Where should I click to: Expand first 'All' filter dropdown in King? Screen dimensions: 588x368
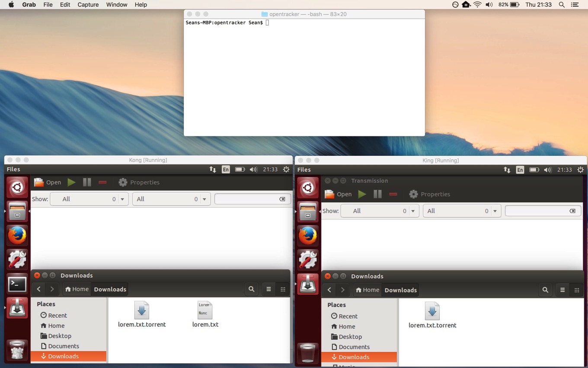380,211
